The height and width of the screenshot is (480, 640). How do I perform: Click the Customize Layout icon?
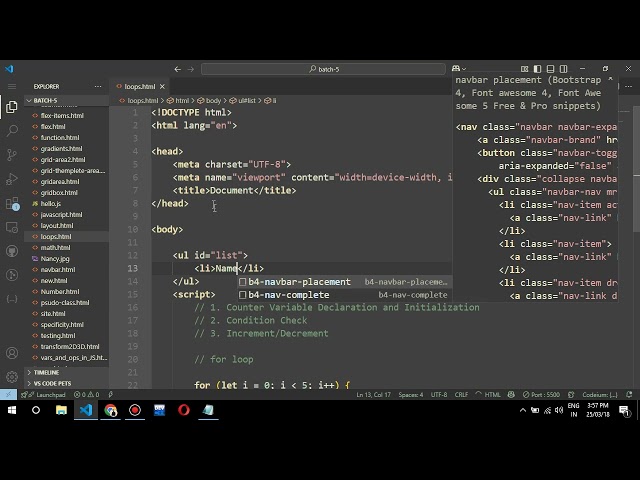(524, 69)
